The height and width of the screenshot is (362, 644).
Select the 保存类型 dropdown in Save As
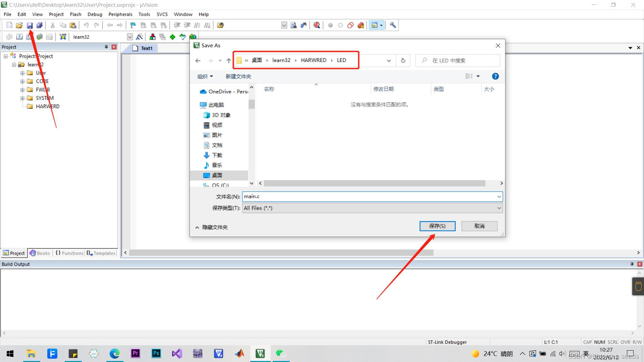click(x=372, y=208)
